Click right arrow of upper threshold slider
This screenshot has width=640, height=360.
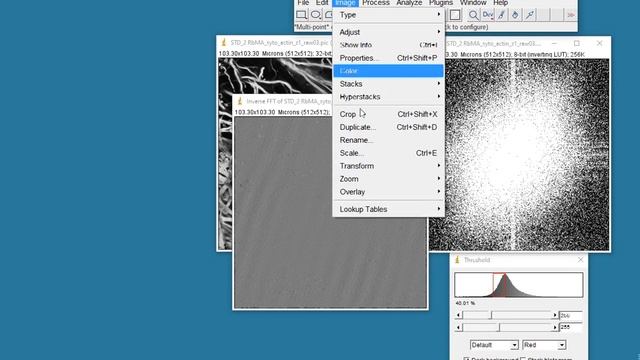pyautogui.click(x=555, y=315)
